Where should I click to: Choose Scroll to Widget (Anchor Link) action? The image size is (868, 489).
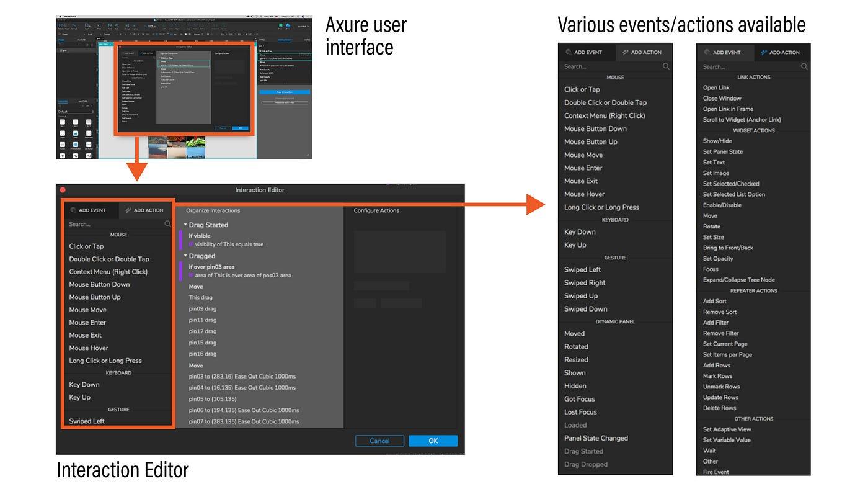click(742, 120)
